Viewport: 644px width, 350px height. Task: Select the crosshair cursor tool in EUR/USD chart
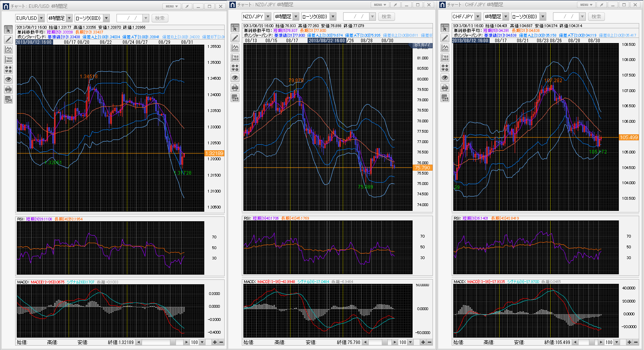8,30
